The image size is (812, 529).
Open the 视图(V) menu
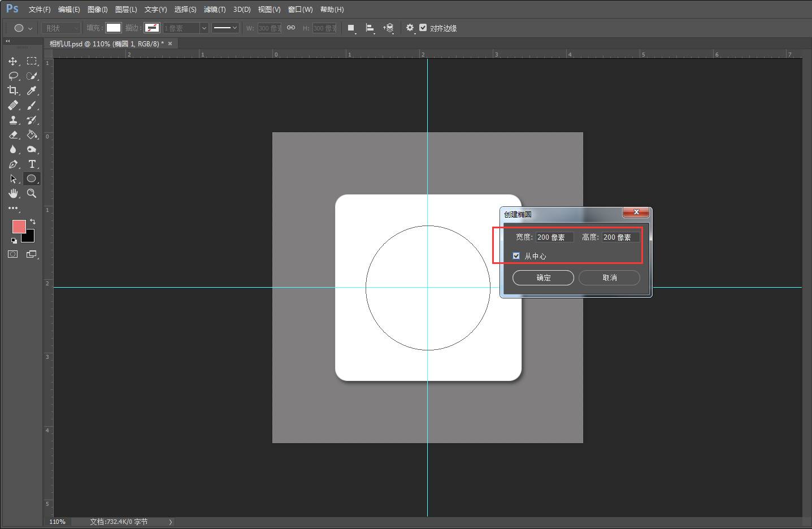(x=269, y=10)
